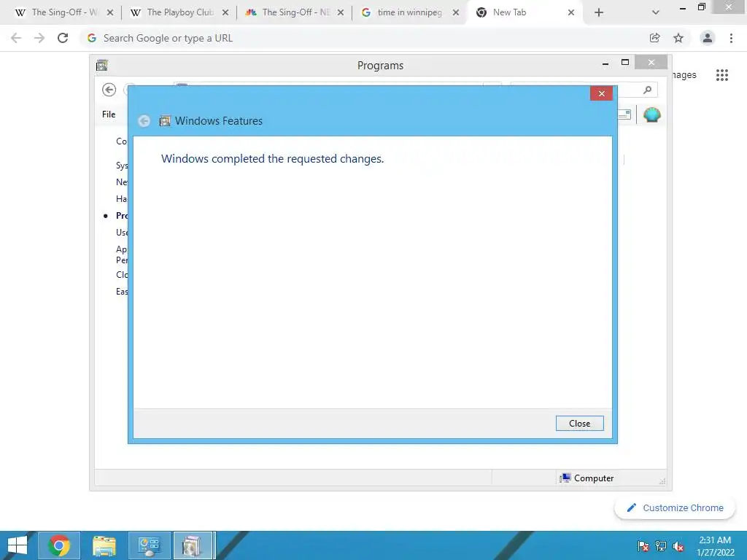The width and height of the screenshot is (747, 560).
Task: Click the Windows Features taskbar icon
Action: [x=194, y=545]
